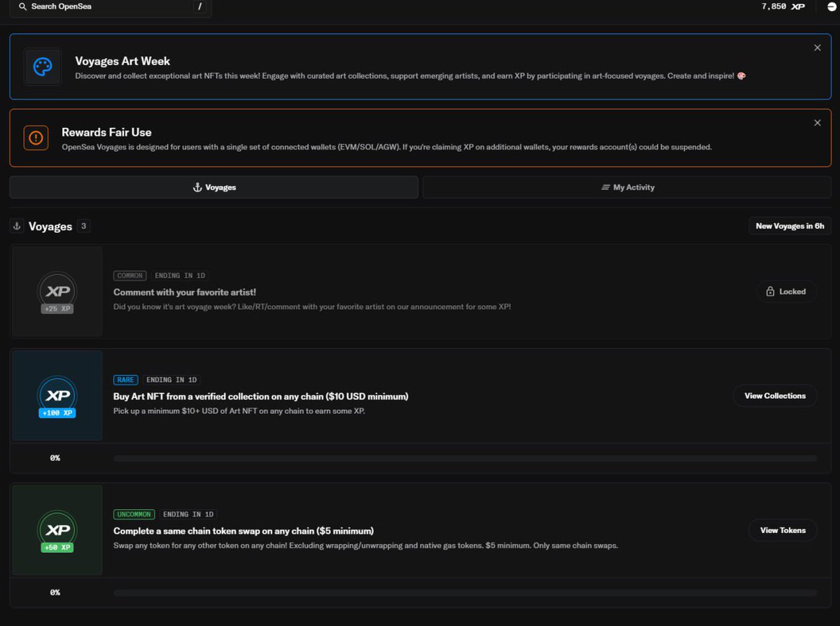The height and width of the screenshot is (626, 840).
Task: Click the slash shortcut key badge
Action: [x=199, y=6]
